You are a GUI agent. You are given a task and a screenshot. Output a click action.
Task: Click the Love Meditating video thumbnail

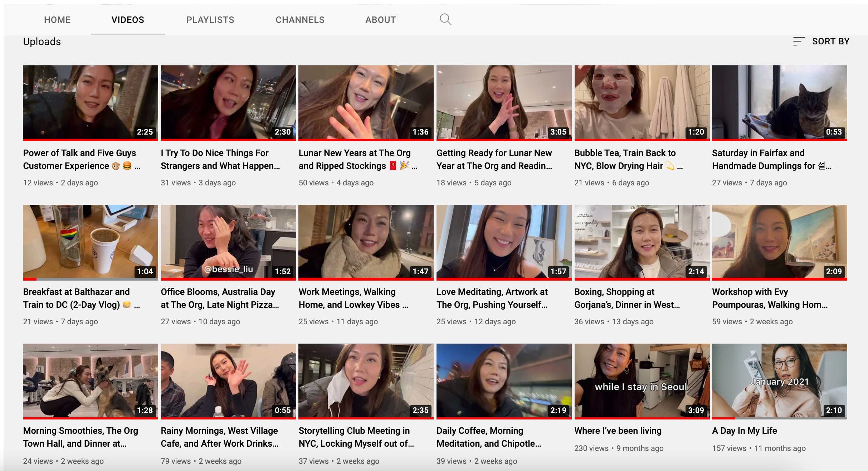504,242
